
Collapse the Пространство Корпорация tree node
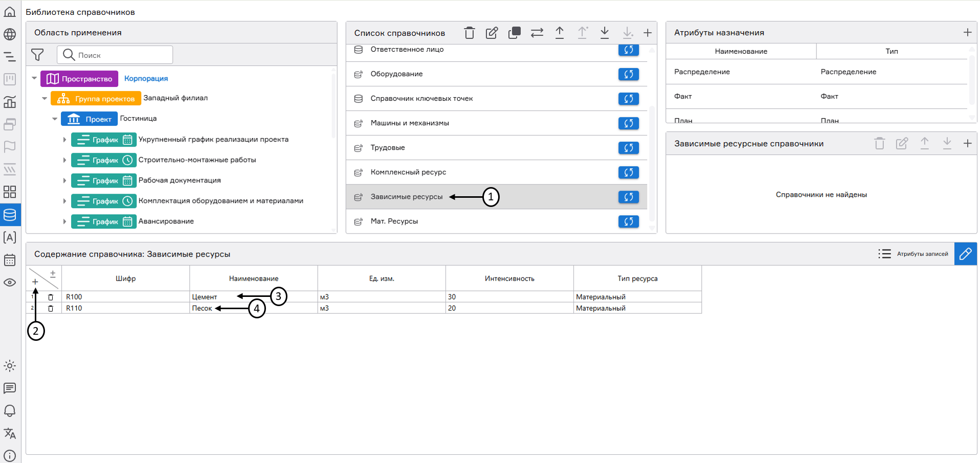(34, 79)
